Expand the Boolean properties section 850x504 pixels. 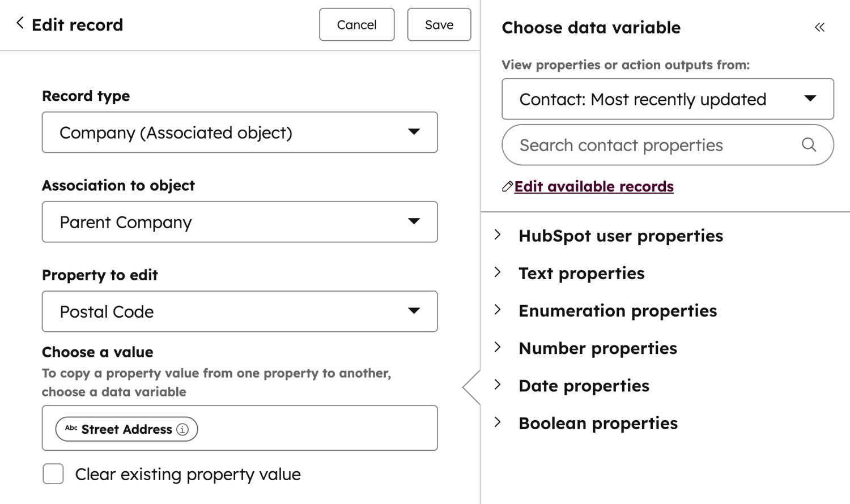(498, 422)
